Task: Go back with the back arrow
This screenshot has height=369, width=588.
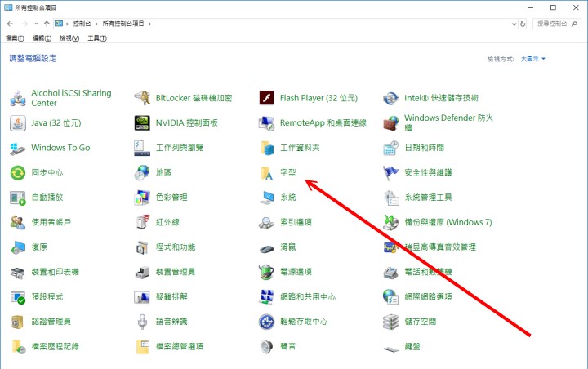Action: (10, 24)
